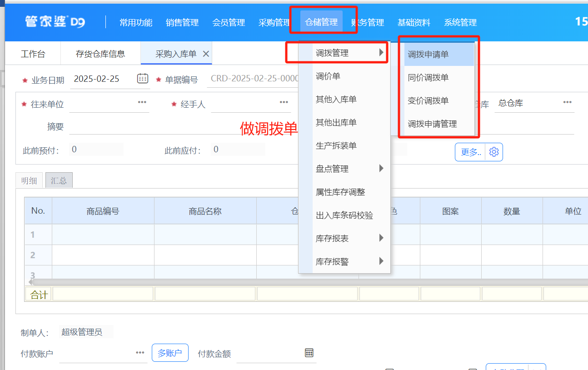Click the 往来单位 ellipsis lookup icon
Image resolution: width=588 pixels, height=370 pixels.
(142, 103)
